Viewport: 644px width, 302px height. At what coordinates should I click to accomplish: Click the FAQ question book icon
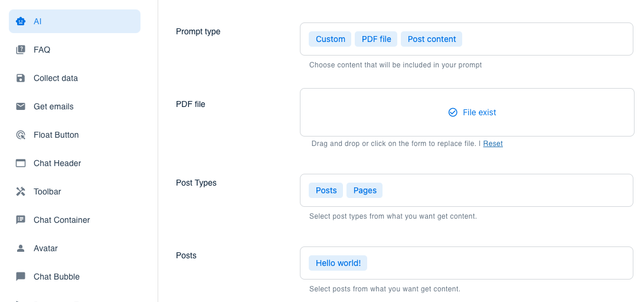point(21,50)
